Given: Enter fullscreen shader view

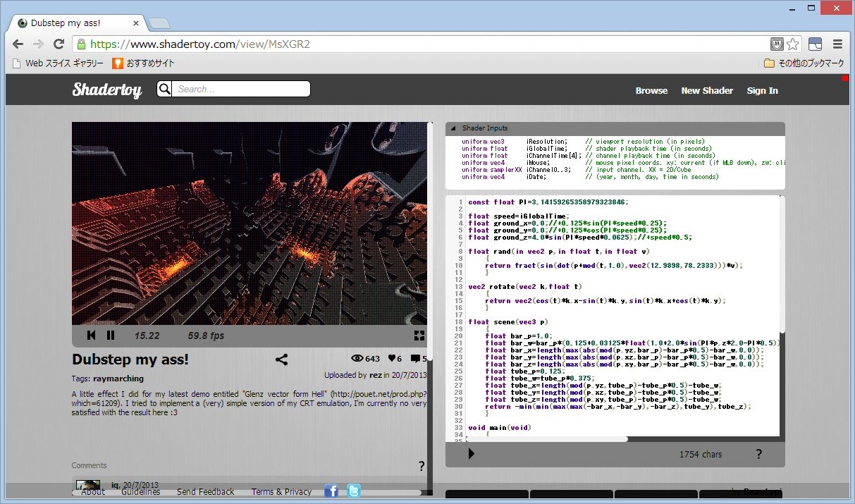Looking at the screenshot, I should point(419,336).
